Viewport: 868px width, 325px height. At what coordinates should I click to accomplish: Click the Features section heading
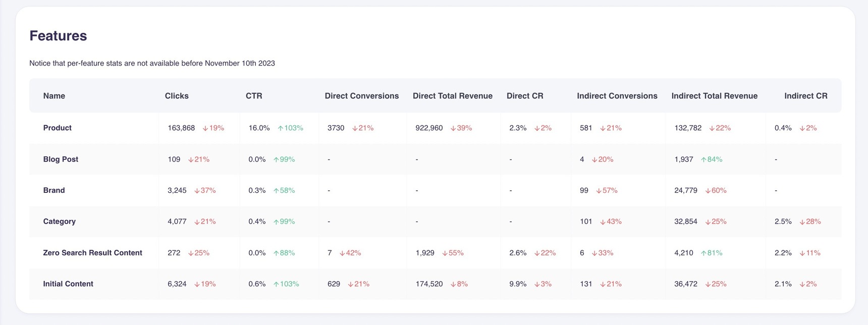[58, 36]
